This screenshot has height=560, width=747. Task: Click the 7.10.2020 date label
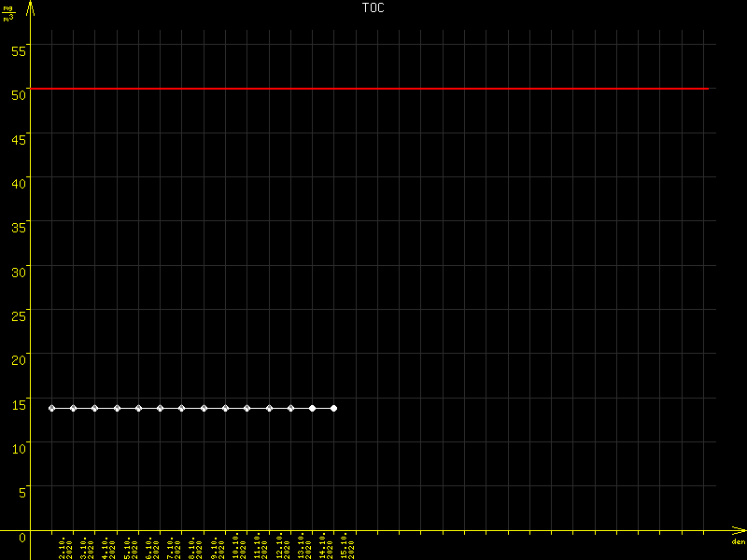pyautogui.click(x=172, y=548)
